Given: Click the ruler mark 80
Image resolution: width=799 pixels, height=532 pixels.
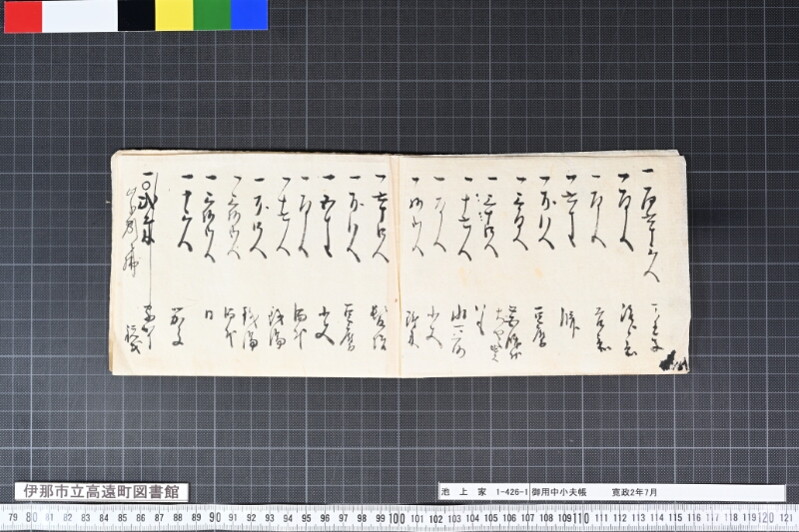Looking at the screenshot, I should [x=31, y=517].
